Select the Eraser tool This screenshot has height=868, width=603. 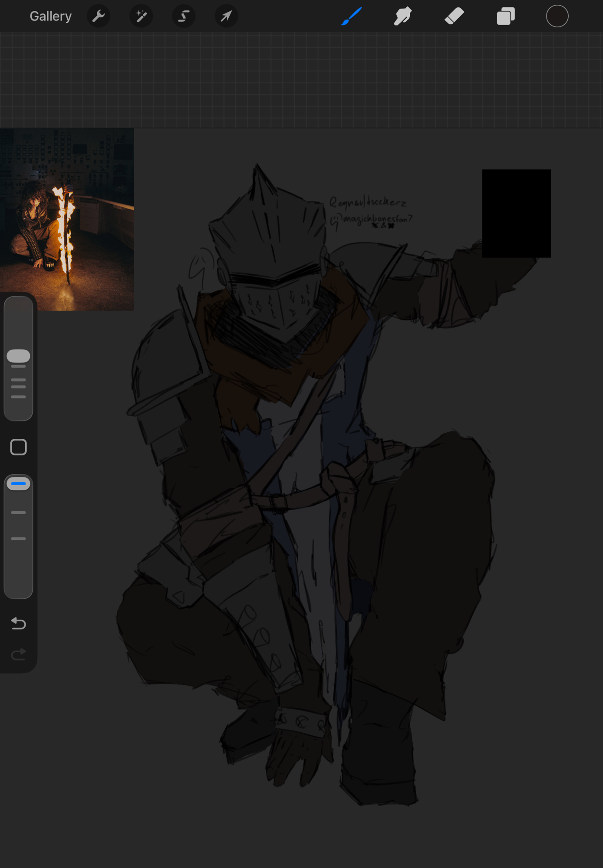coord(454,16)
